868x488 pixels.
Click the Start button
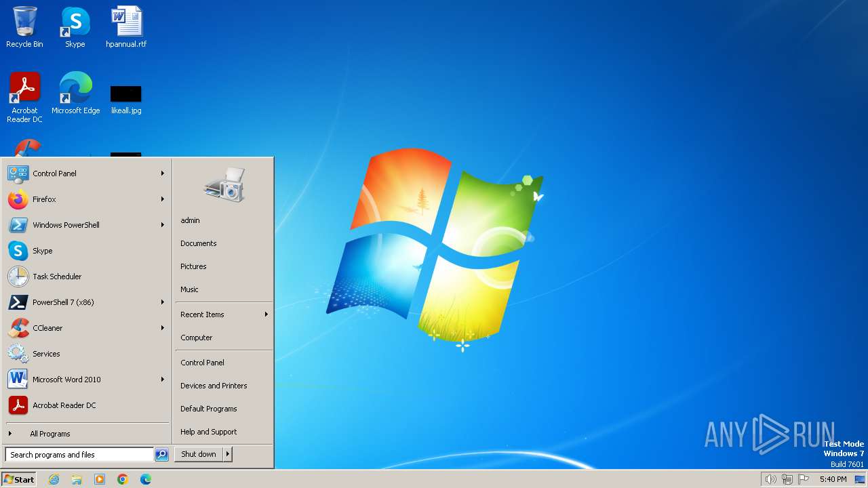click(x=19, y=479)
